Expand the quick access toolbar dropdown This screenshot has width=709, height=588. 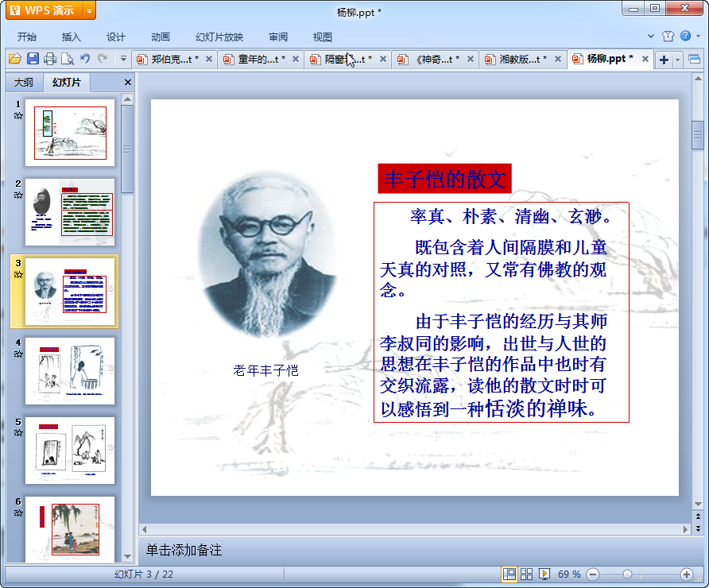(x=123, y=59)
